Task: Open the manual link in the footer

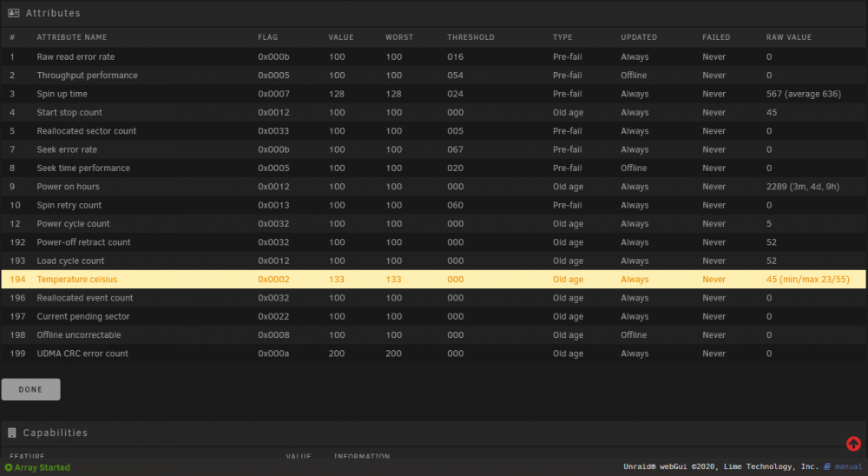Action: pyautogui.click(x=848, y=466)
